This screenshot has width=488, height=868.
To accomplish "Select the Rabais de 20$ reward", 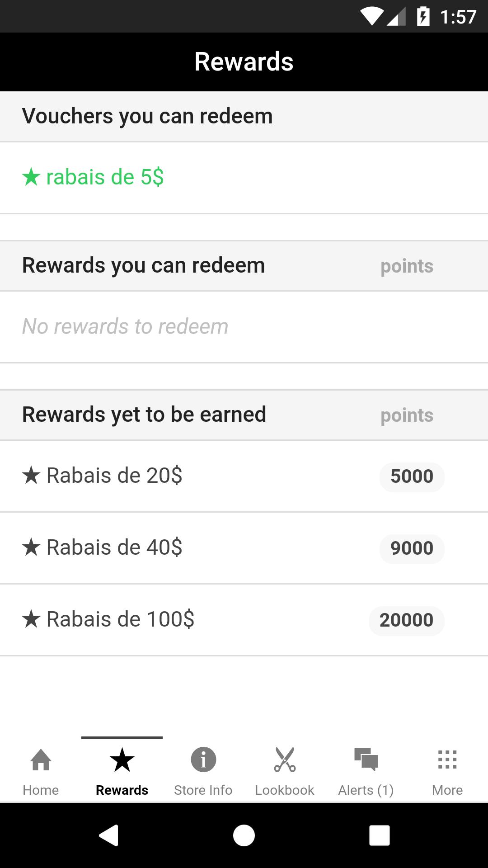I will pyautogui.click(x=114, y=476).
